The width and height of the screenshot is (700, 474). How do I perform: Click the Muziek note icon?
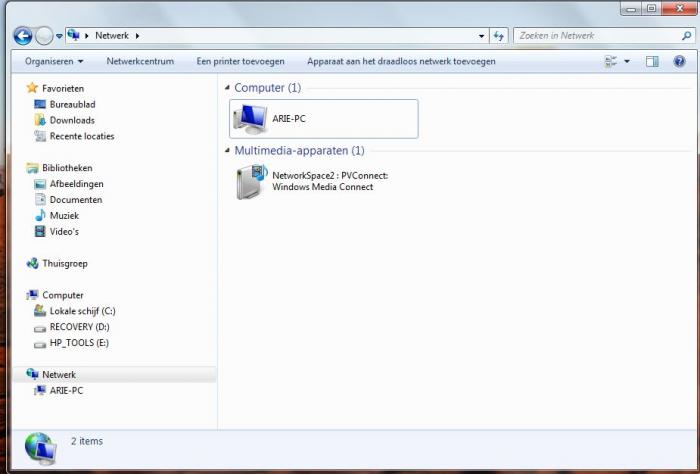tap(40, 215)
